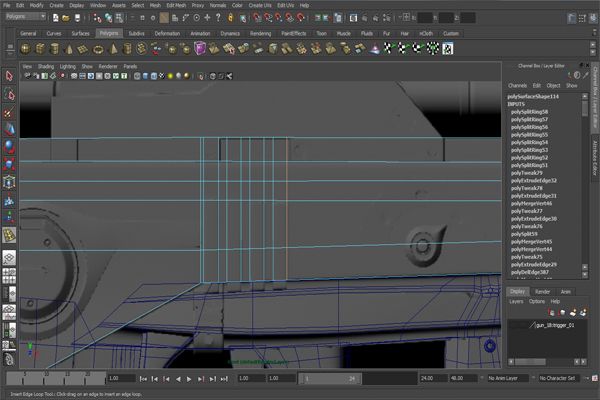Create a polygon cone from shelf

coord(69,49)
